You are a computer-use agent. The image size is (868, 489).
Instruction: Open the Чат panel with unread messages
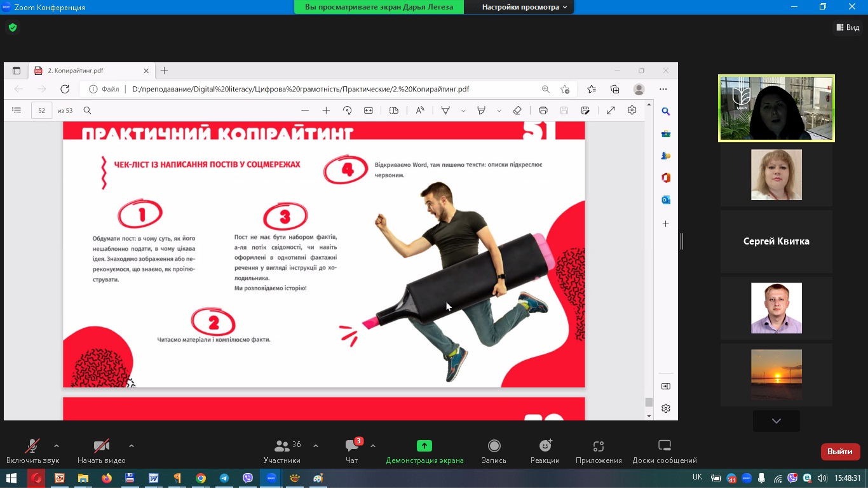pos(351,451)
